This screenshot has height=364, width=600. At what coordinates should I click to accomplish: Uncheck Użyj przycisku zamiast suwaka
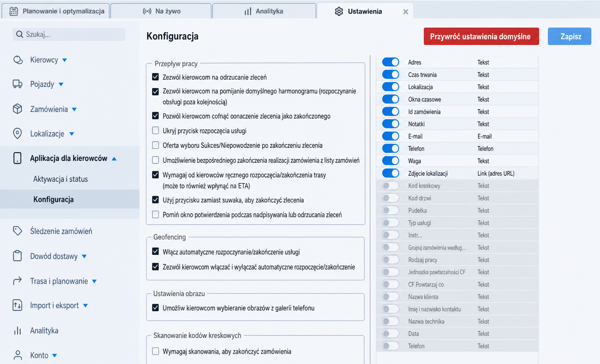(x=155, y=200)
